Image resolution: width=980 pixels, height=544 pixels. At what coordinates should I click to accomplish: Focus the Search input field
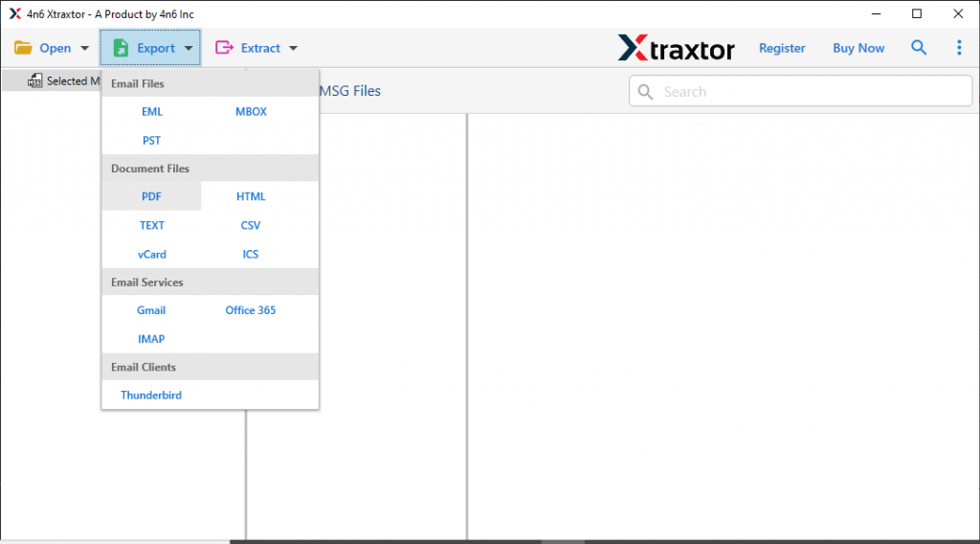coord(801,91)
